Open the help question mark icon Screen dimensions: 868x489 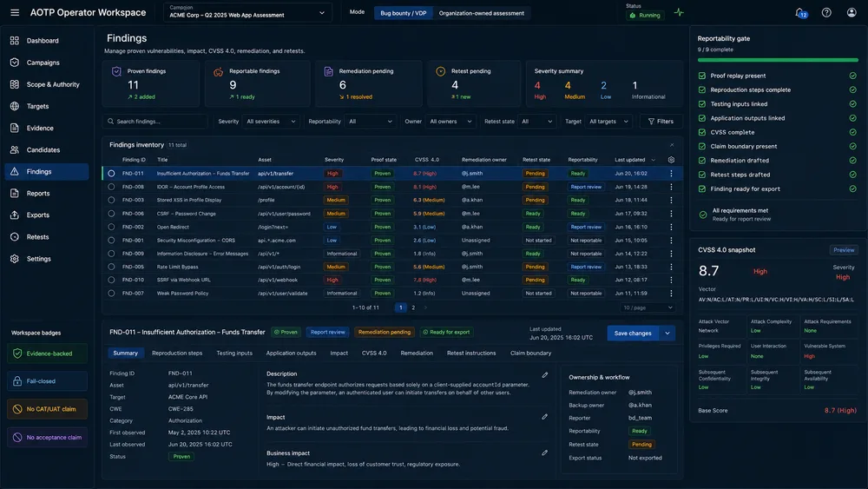click(826, 12)
